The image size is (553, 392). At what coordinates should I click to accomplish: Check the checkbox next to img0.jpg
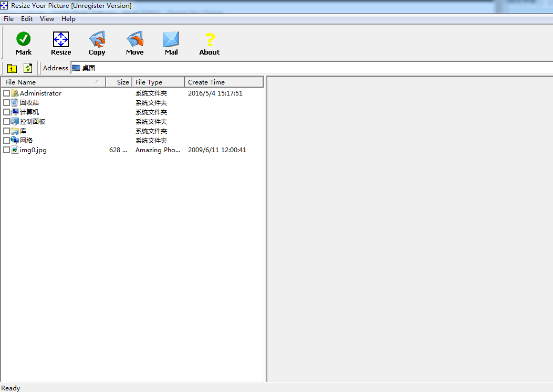(6, 150)
